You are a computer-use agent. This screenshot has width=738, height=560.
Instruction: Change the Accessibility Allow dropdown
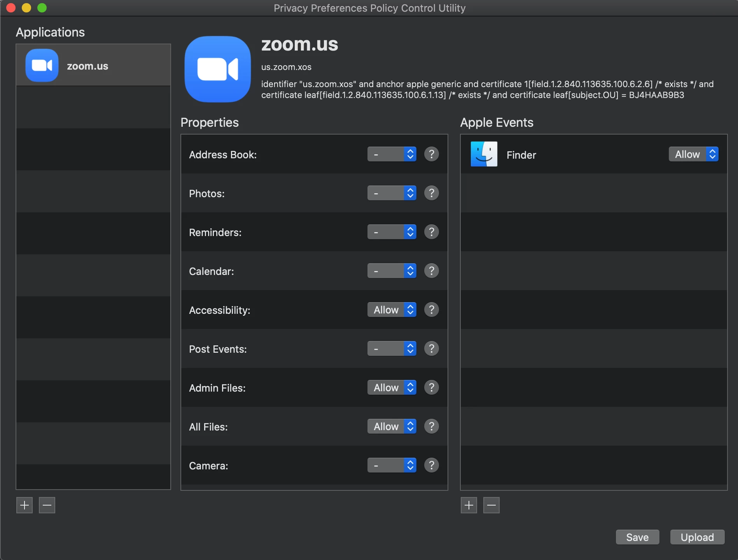pos(392,310)
